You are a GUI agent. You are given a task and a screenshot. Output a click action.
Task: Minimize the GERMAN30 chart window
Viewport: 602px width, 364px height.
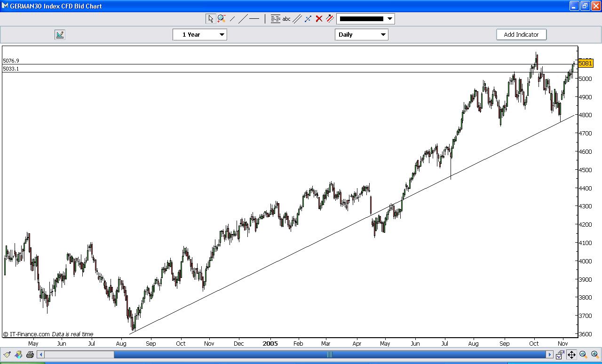(x=574, y=6)
